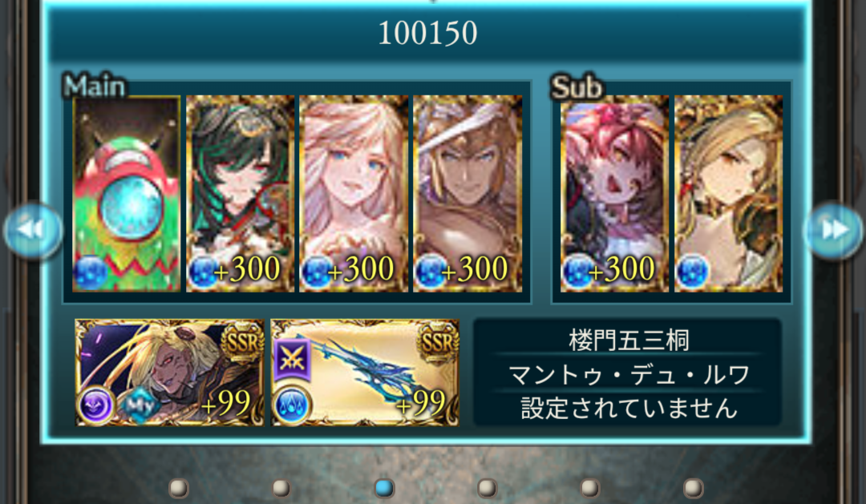Select the blonde Sub party member
The width and height of the screenshot is (866, 504).
tap(728, 194)
